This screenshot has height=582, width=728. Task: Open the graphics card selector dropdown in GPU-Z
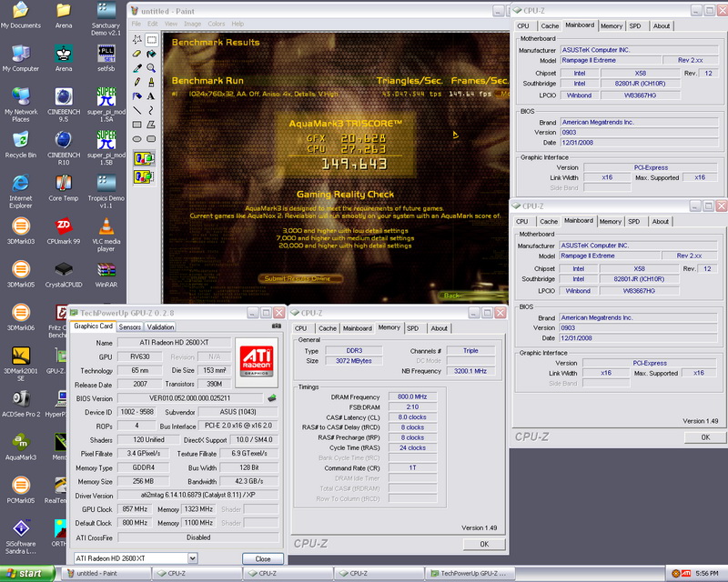(193, 558)
